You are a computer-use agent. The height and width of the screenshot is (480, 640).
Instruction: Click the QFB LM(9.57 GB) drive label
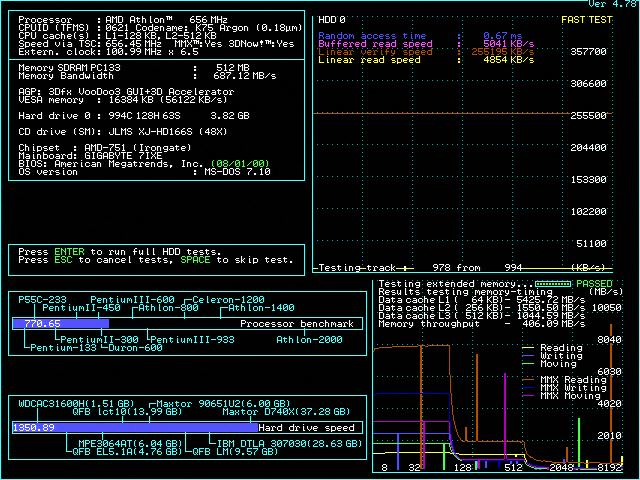[x=235, y=452]
